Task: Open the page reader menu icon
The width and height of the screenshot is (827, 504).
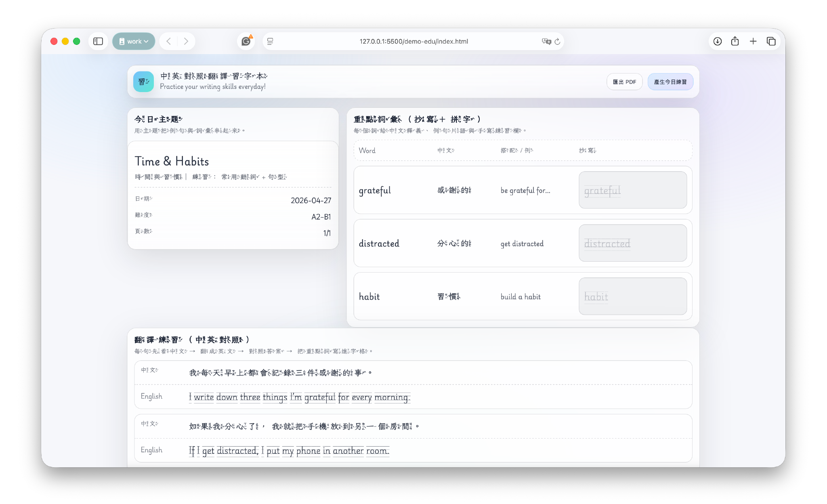Action: 270,41
